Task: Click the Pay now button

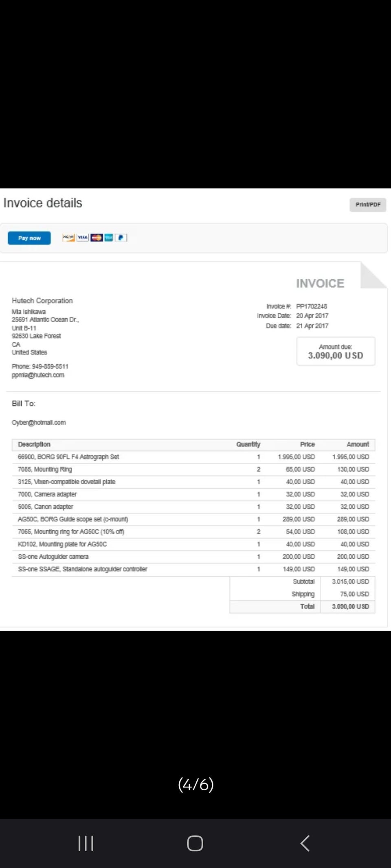Action: pos(29,238)
